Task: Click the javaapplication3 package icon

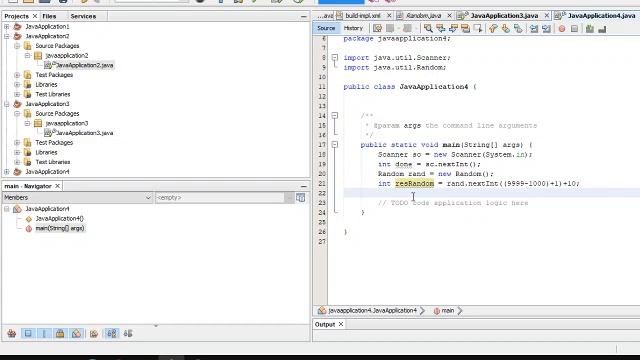Action: click(38, 123)
